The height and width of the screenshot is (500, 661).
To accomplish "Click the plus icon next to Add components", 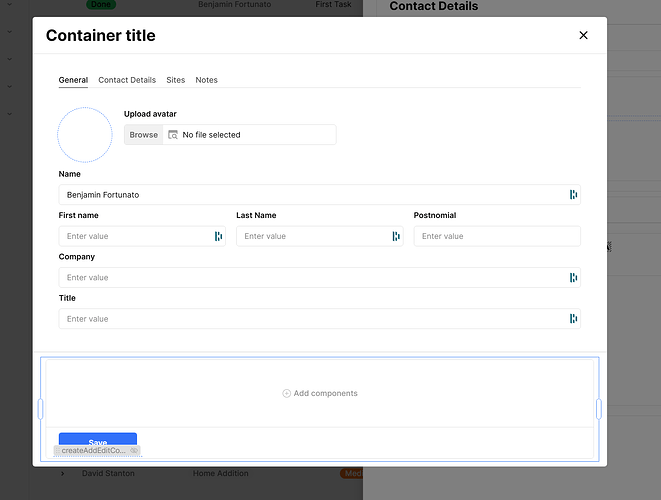I will point(286,394).
